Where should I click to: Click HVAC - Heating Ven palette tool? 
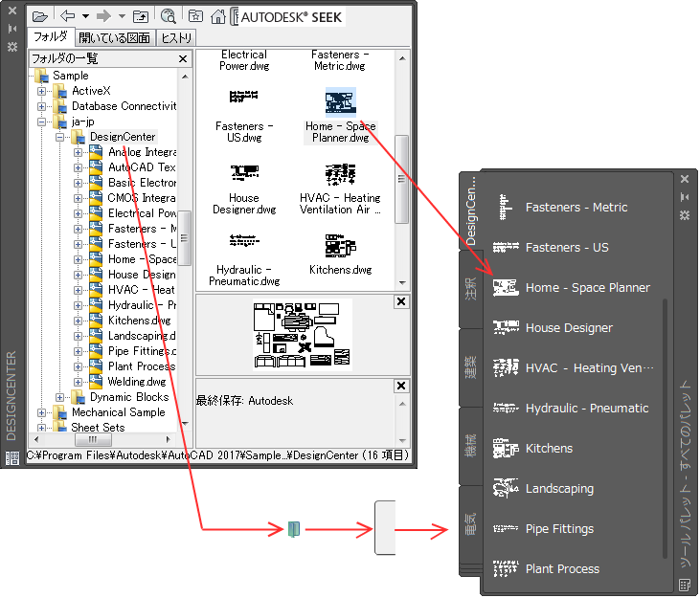pyautogui.click(x=574, y=368)
